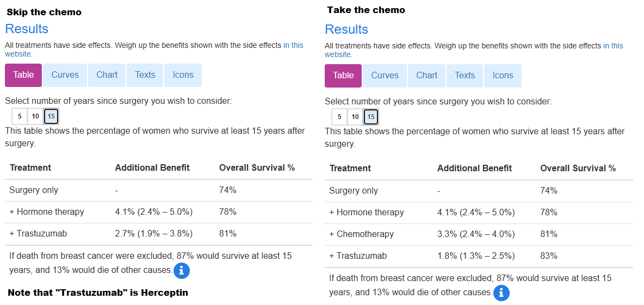644x305 pixels.
Task: Select 15 years in Skip the chemo panel
Action: pos(51,116)
